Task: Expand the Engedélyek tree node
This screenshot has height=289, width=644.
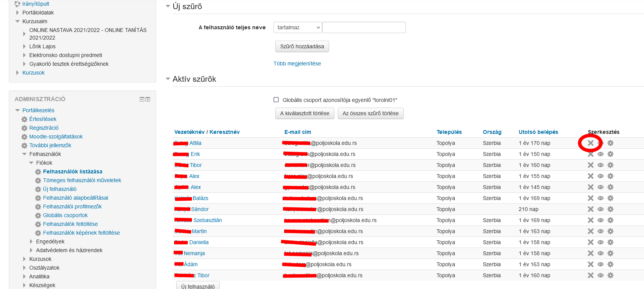Action: (x=31, y=241)
